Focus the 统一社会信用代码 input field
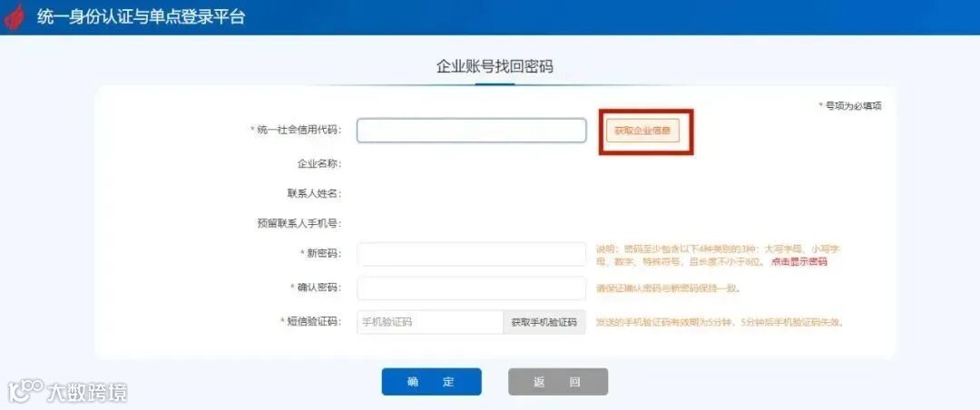 point(471,131)
